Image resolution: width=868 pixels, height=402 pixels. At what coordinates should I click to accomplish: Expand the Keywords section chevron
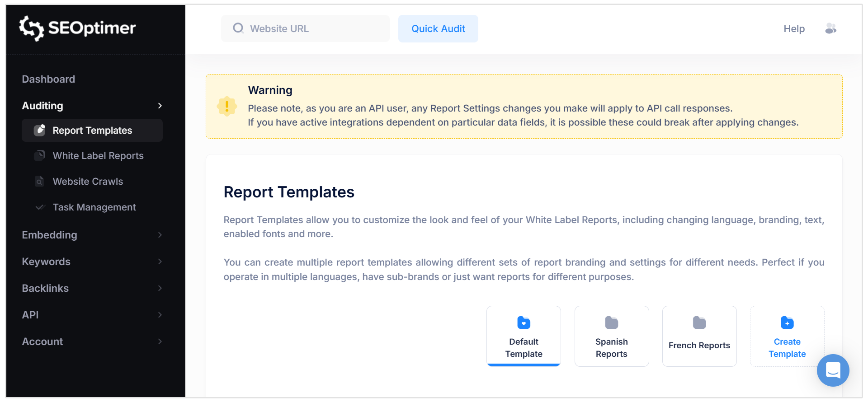[x=160, y=262]
